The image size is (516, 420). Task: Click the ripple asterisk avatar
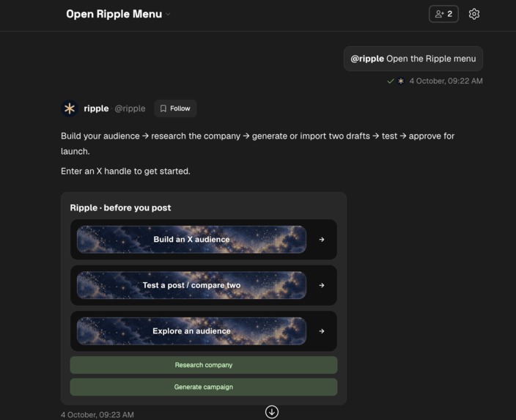70,108
